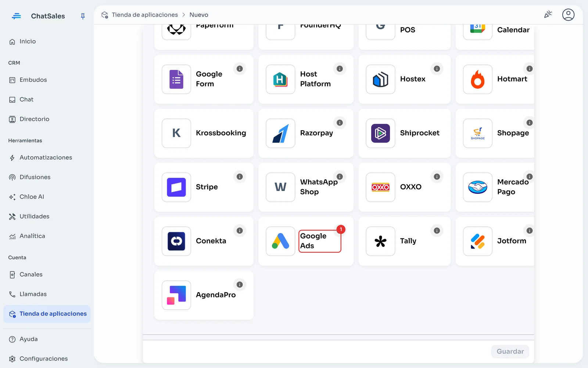Show info for Google Form
The width and height of the screenshot is (588, 368).
(x=240, y=69)
